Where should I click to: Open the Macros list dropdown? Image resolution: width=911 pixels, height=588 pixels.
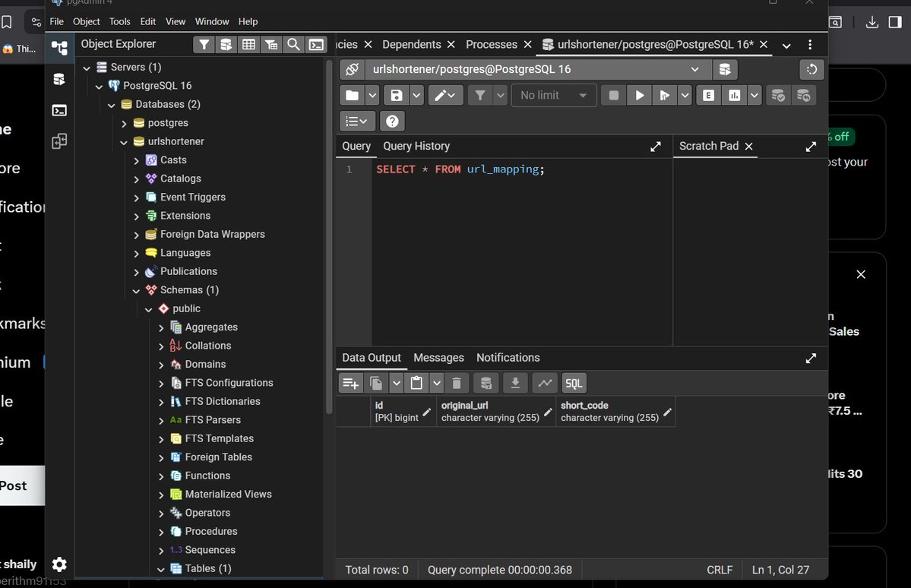(x=357, y=122)
